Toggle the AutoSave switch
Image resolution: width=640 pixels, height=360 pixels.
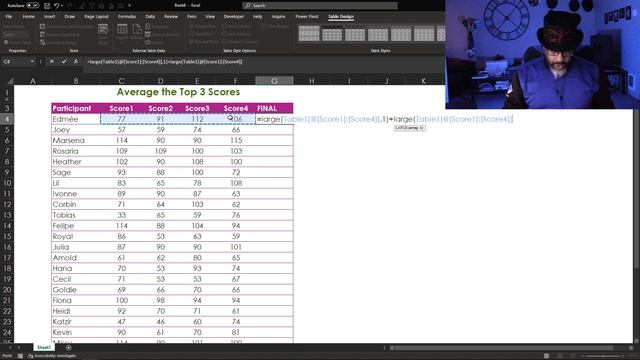click(33, 6)
